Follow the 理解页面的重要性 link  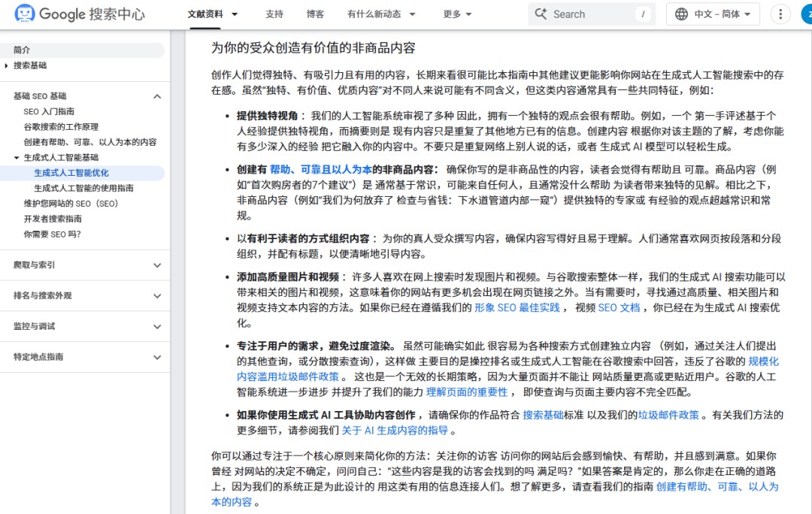(467, 392)
